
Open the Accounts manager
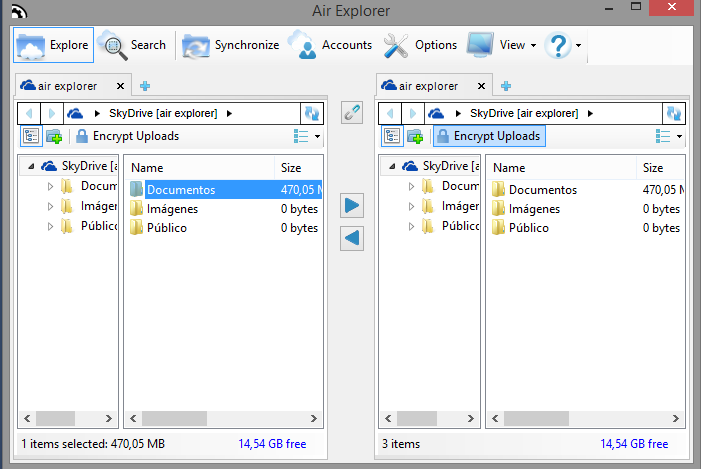330,45
